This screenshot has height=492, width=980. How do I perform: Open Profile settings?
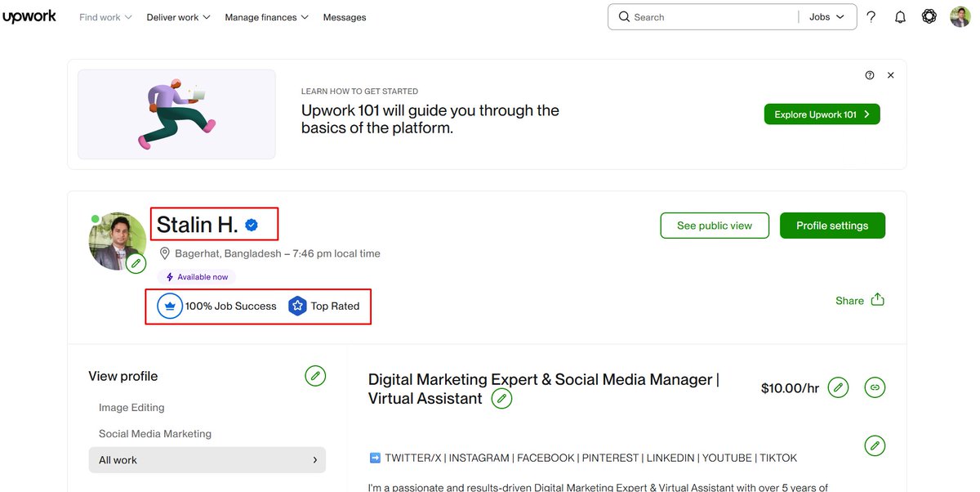(x=832, y=226)
